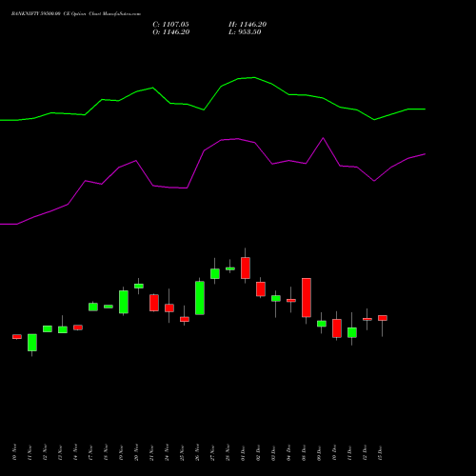The width and height of the screenshot is (476, 476).
Task: Click the green candle above 11 Nov
Action: pyautogui.click(x=32, y=343)
